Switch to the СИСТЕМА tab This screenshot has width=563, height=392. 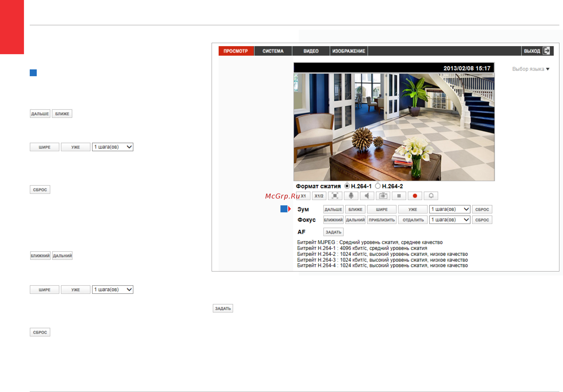click(x=273, y=51)
